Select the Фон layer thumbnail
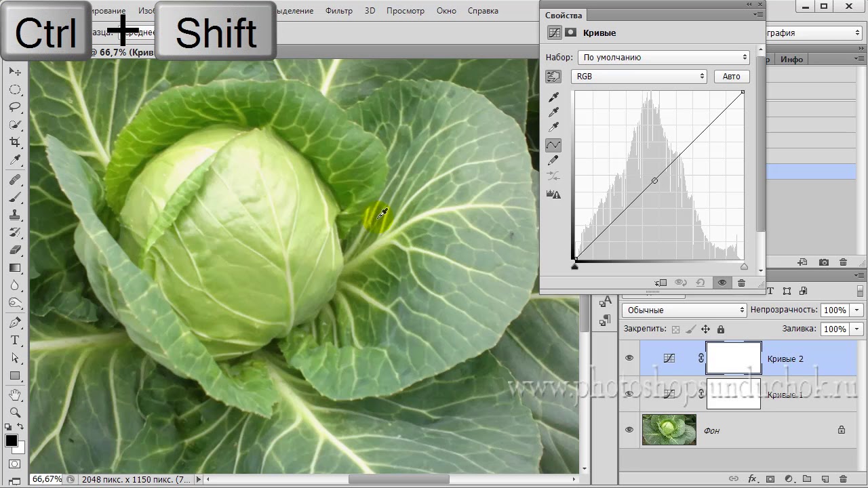Image resolution: width=868 pixels, height=488 pixels. point(669,430)
